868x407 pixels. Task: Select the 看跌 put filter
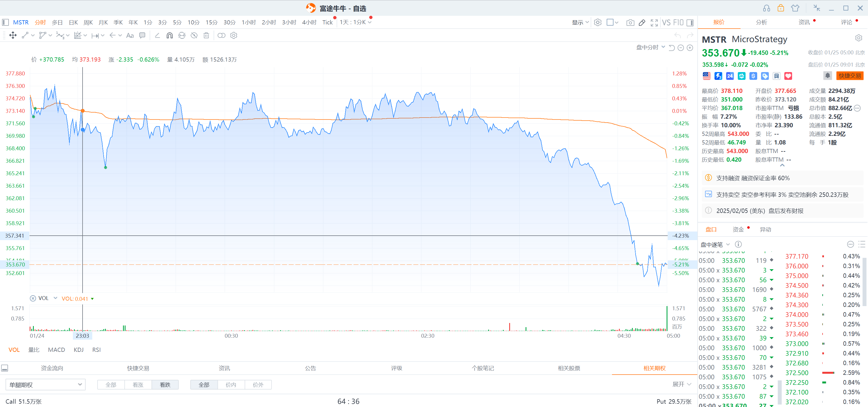point(165,385)
